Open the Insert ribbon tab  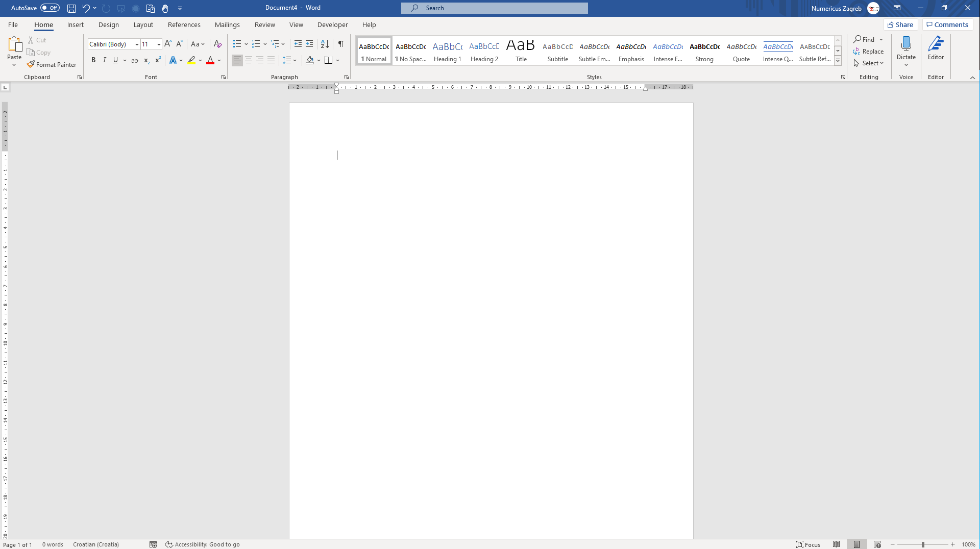coord(75,24)
